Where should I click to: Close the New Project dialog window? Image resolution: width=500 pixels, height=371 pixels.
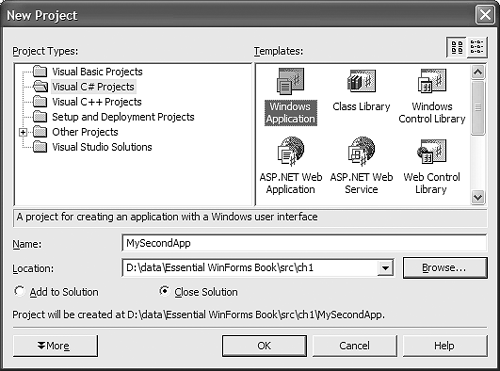point(485,15)
